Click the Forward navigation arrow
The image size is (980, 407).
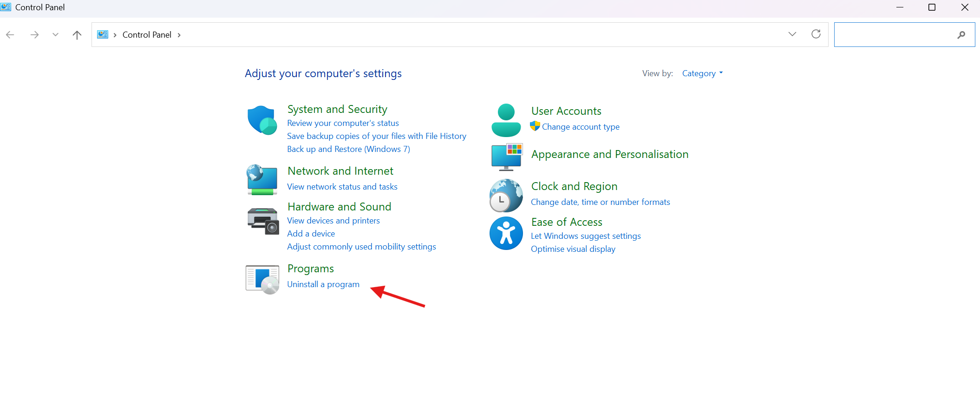pos(34,35)
